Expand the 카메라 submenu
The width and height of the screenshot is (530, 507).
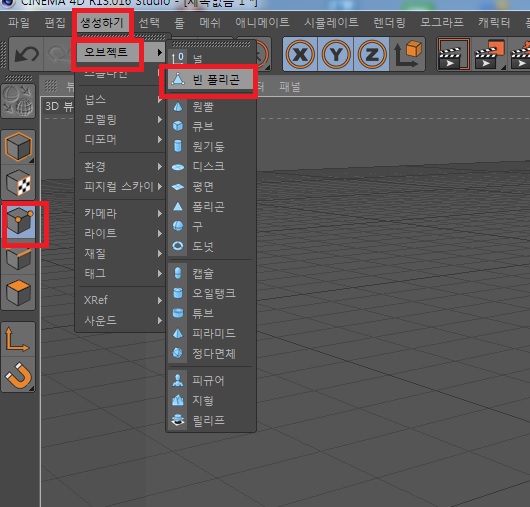pos(121,213)
